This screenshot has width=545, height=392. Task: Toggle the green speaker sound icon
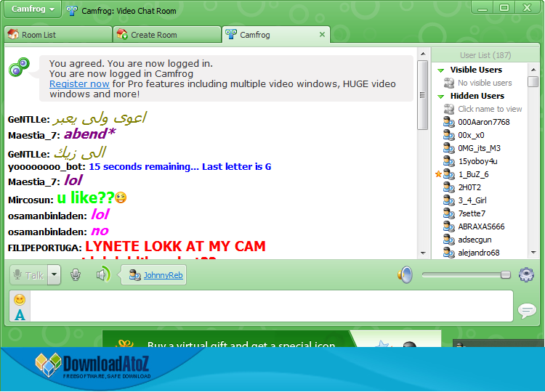[103, 275]
